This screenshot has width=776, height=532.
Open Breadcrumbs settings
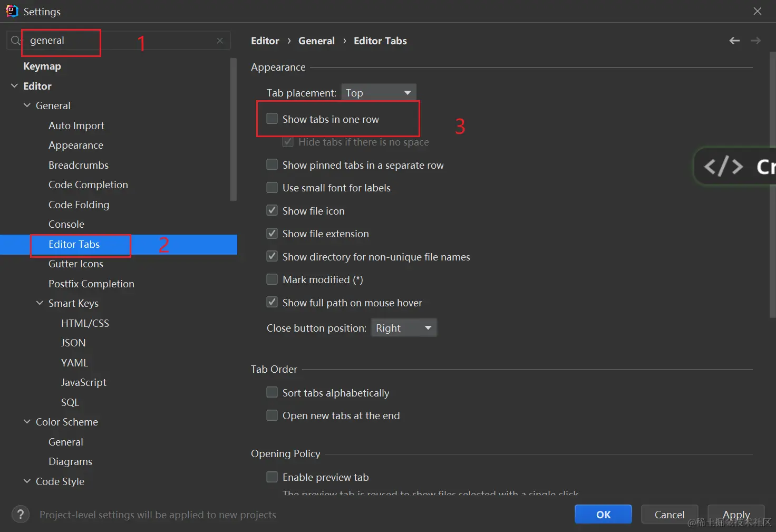tap(79, 165)
